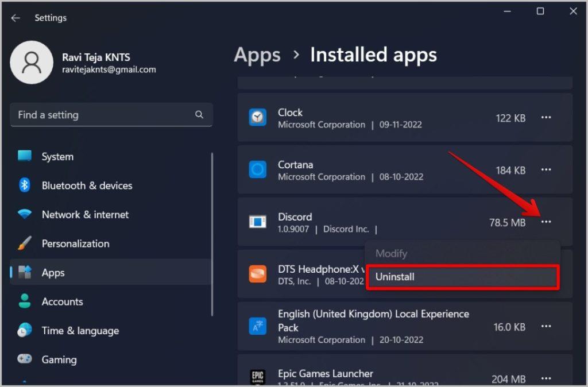Open more options for English Local Experience Pack
588x387 pixels.
(x=546, y=326)
